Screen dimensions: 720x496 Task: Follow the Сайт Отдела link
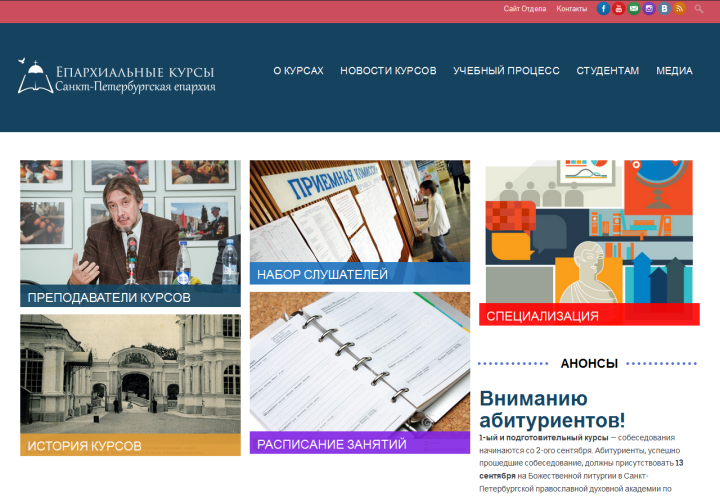[524, 9]
